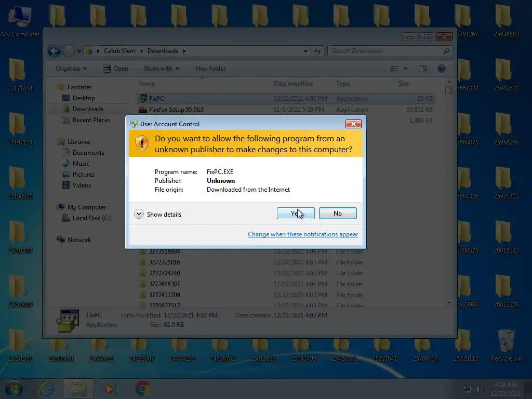Open 'Change when these notifications appear' link
The height and width of the screenshot is (399, 532).
(303, 234)
